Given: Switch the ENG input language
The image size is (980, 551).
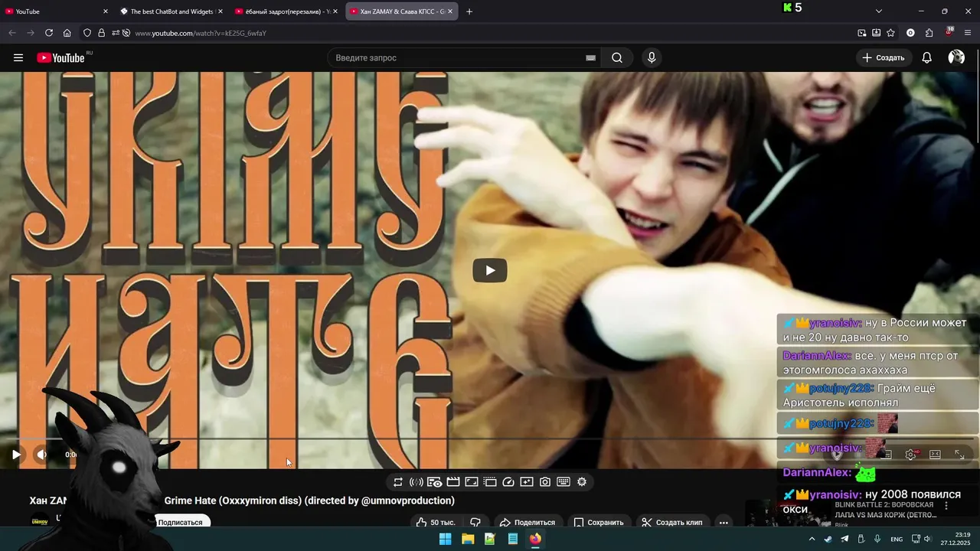Looking at the screenshot, I should pyautogui.click(x=897, y=540).
